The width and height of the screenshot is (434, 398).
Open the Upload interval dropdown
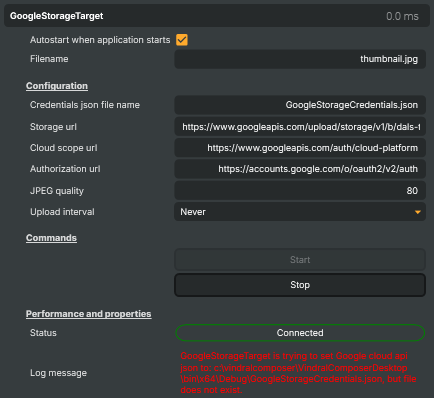pos(300,212)
